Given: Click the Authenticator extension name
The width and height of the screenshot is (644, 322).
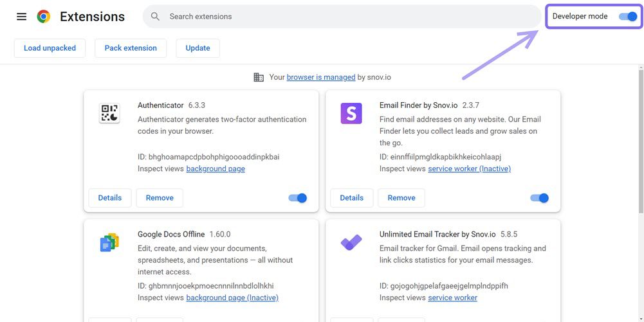Looking at the screenshot, I should [x=161, y=105].
